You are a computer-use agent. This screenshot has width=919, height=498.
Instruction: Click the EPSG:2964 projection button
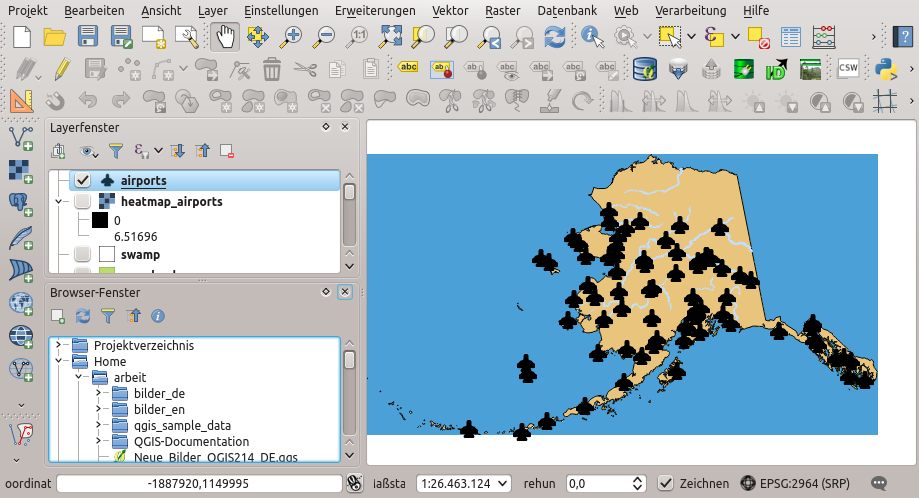796,483
